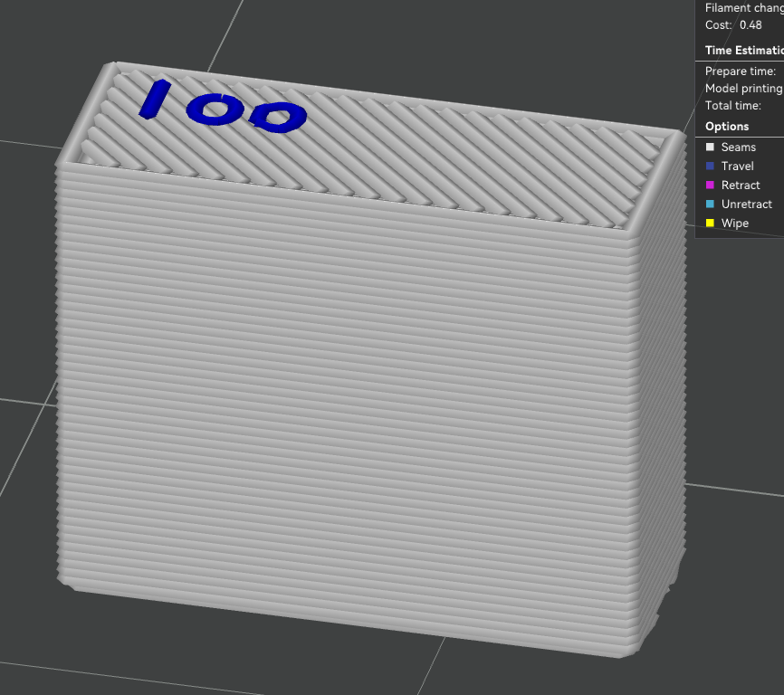Click the Filament change row
This screenshot has height=695, width=784.
(x=744, y=7)
